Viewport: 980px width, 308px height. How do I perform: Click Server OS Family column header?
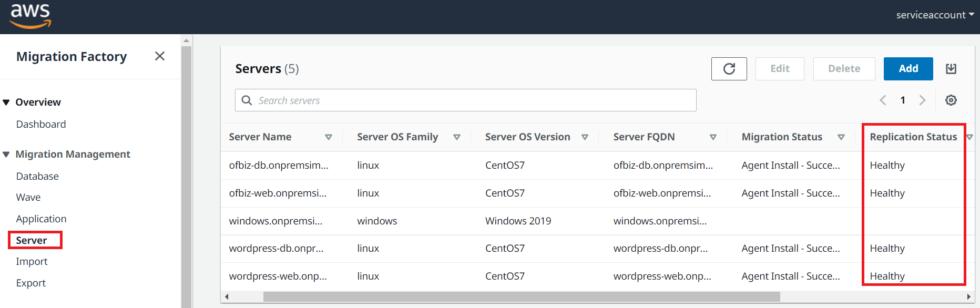[x=397, y=137]
